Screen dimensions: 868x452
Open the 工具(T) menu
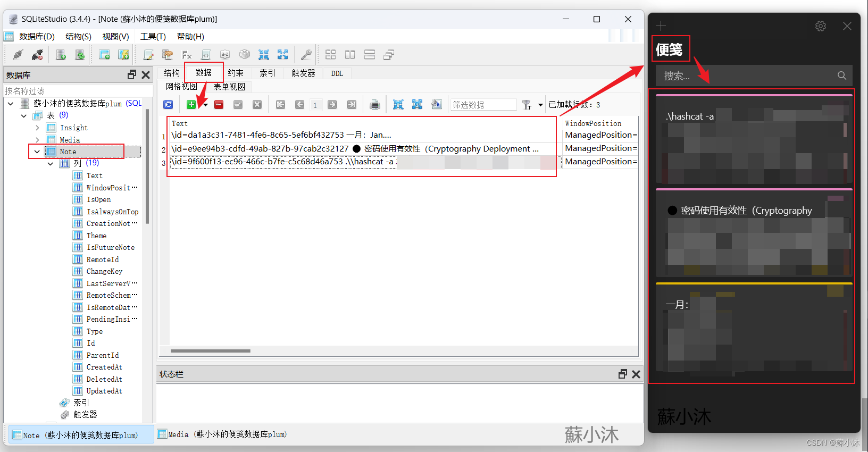click(x=153, y=37)
